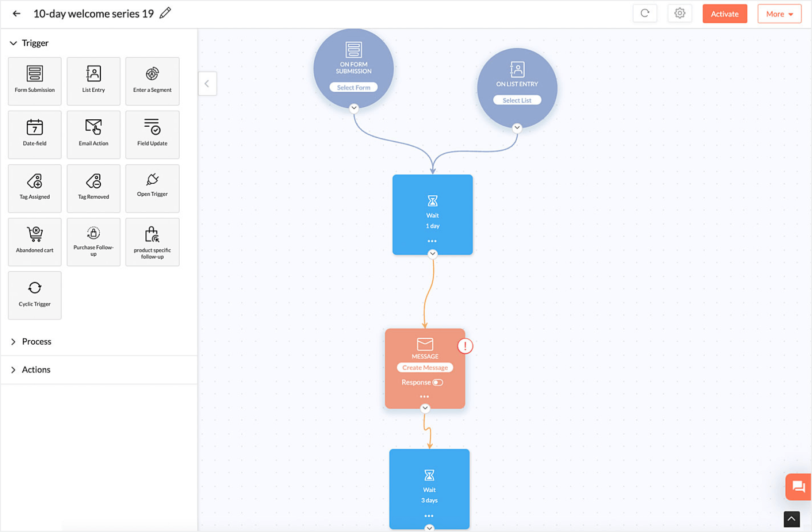Screen dimensions: 812x532
Task: Expand the Actions section
Action: click(13, 370)
